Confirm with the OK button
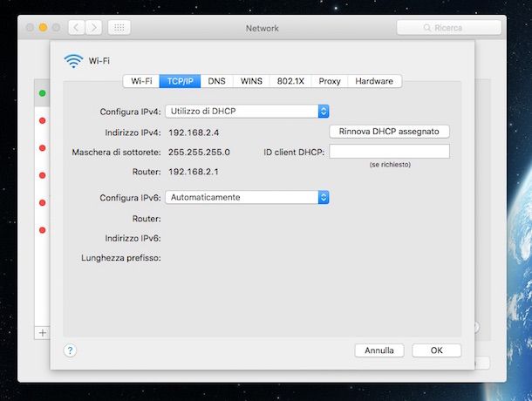The width and height of the screenshot is (532, 401). pyautogui.click(x=437, y=350)
